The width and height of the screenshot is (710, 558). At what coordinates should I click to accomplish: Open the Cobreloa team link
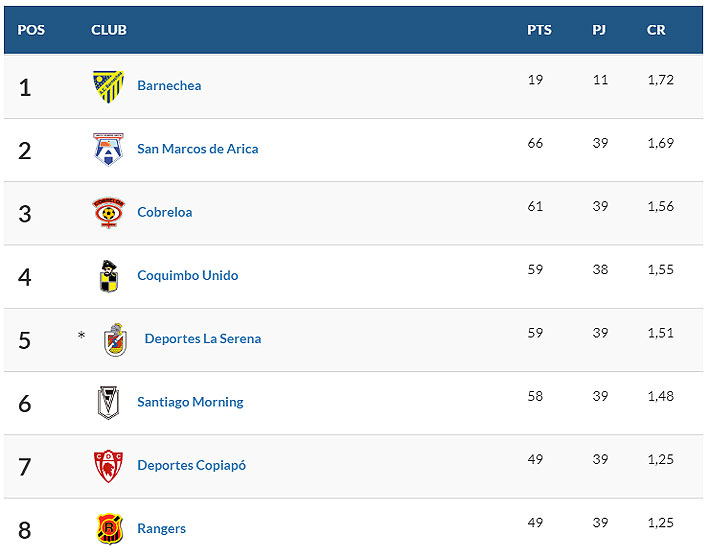click(x=164, y=212)
